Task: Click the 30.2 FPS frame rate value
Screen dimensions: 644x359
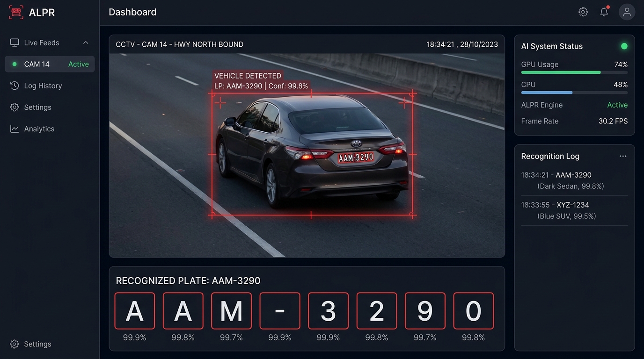Action: (x=613, y=121)
